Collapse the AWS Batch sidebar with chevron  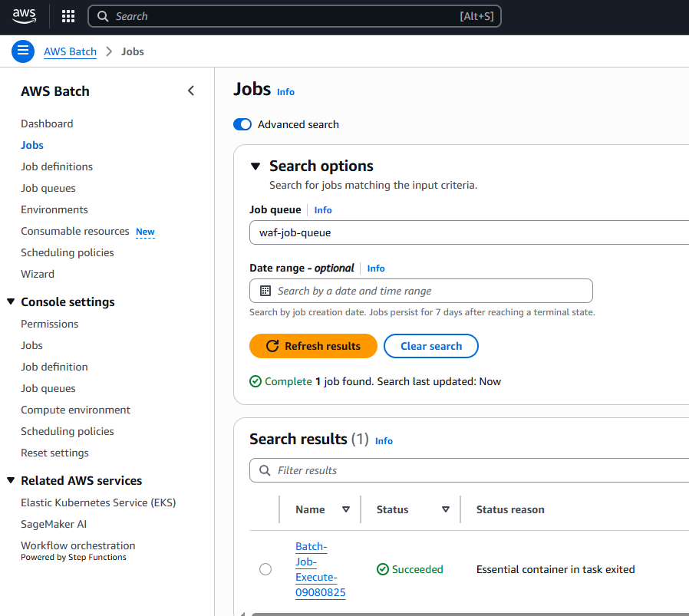[191, 91]
